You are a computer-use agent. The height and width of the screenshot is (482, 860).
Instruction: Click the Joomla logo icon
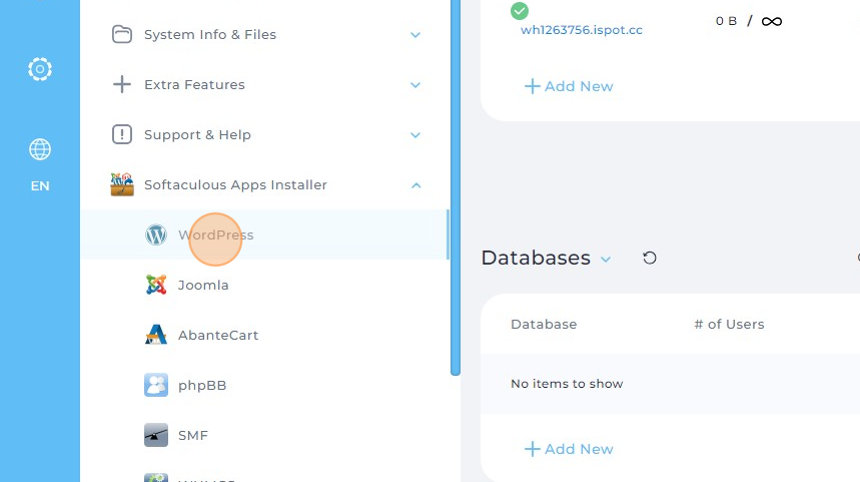pos(156,285)
